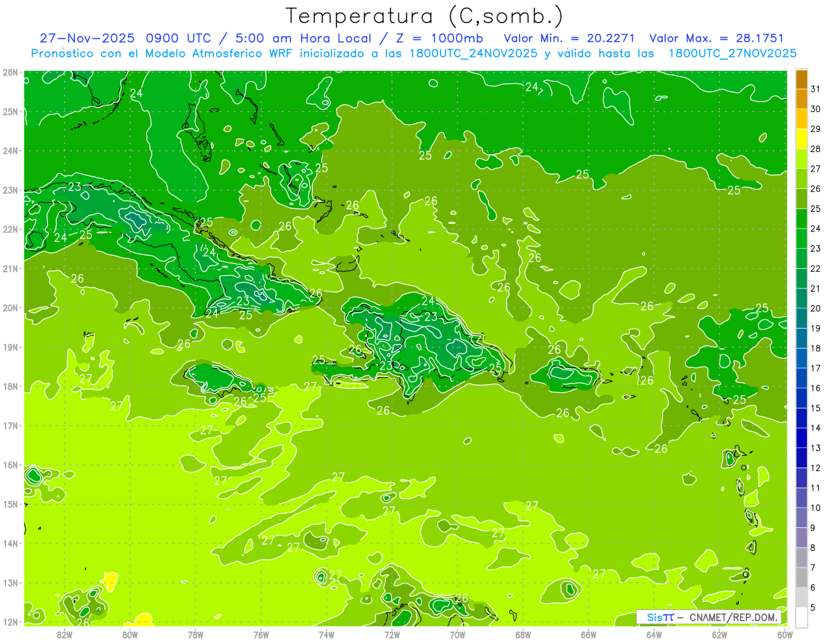Click the dark blue legend swatch between 13 and 14
Screen dimensions: 834x644
[x=801, y=438]
